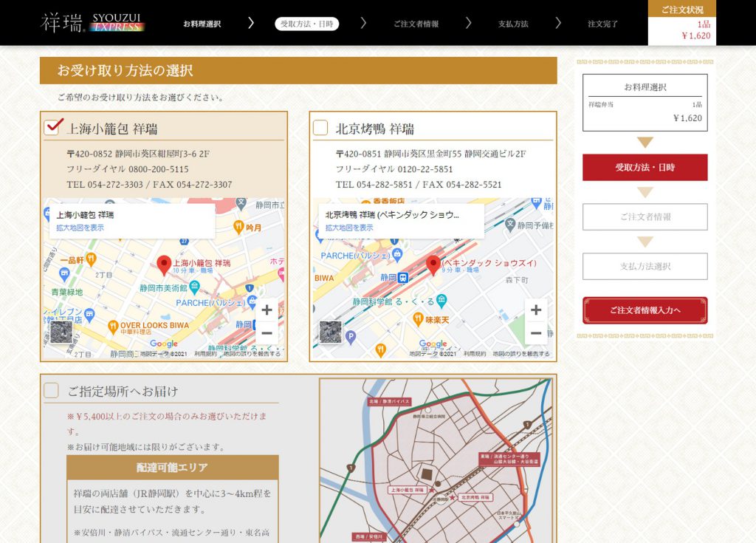Click the Google logo on 北京烤鴨 map
This screenshot has width=756, height=543.
(433, 344)
